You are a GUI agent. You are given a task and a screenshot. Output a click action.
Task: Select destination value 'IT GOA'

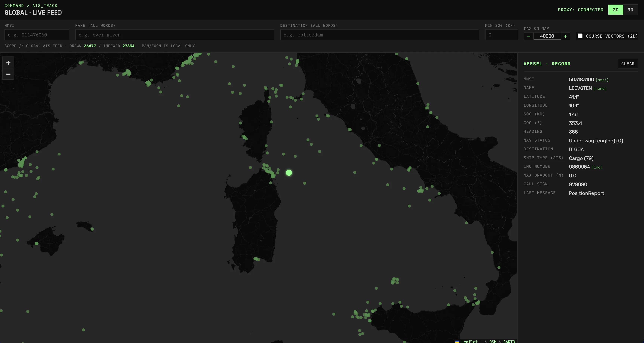576,149
